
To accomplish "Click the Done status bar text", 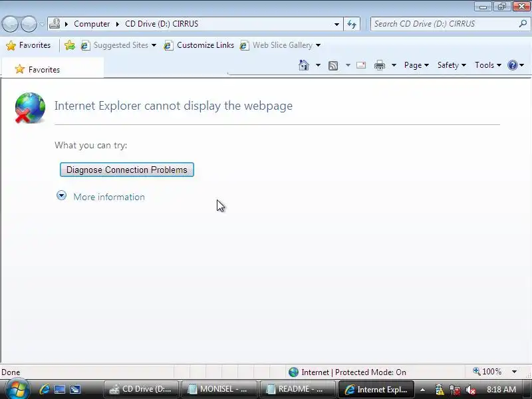I will (11, 372).
